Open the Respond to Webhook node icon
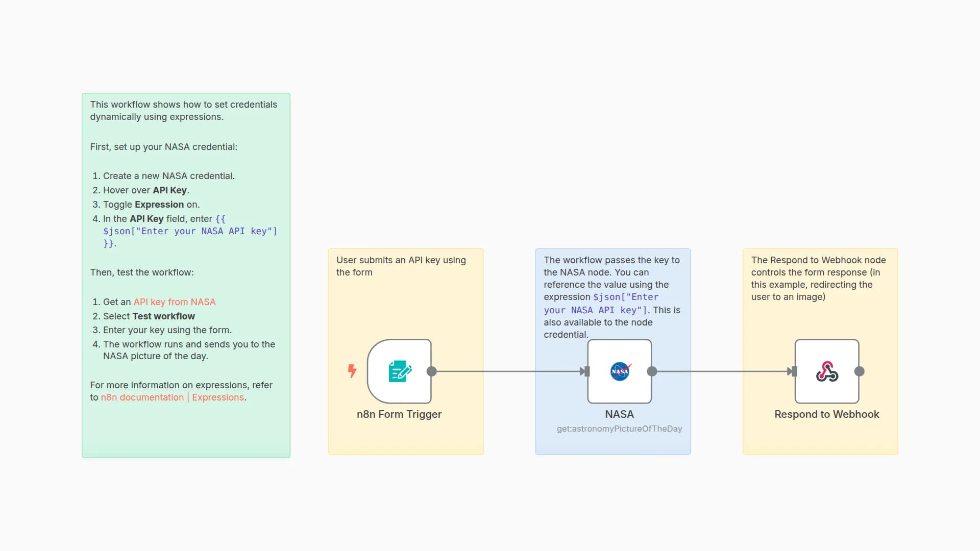 [x=827, y=371]
